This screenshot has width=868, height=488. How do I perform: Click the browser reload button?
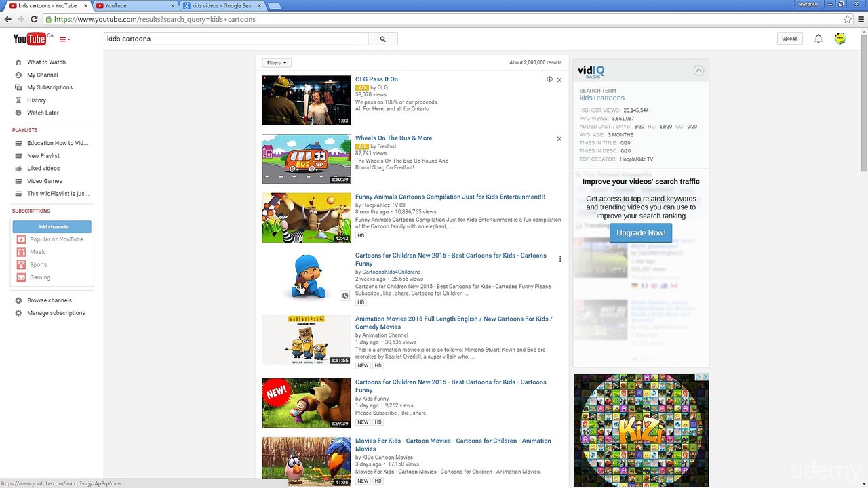34,19
